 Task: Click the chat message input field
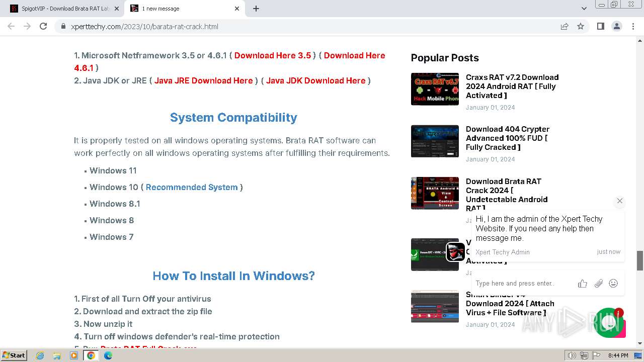pyautogui.click(x=523, y=283)
